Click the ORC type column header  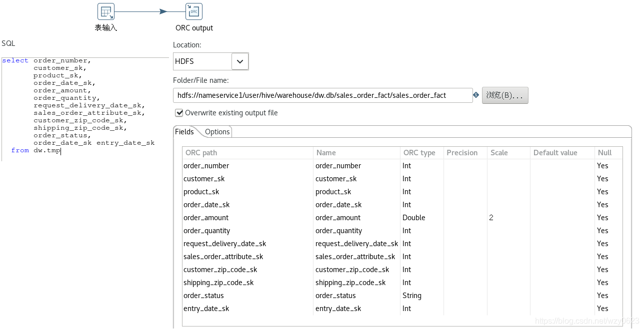tap(421, 153)
